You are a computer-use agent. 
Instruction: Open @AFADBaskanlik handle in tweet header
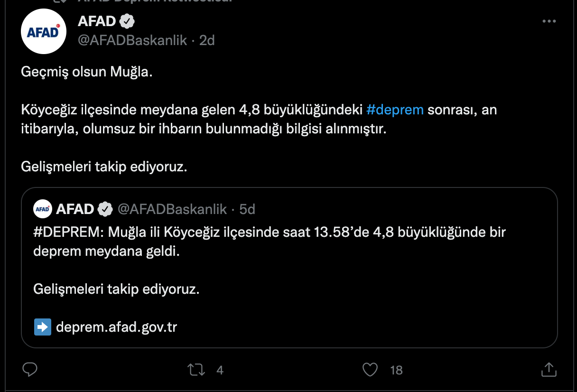(x=132, y=40)
